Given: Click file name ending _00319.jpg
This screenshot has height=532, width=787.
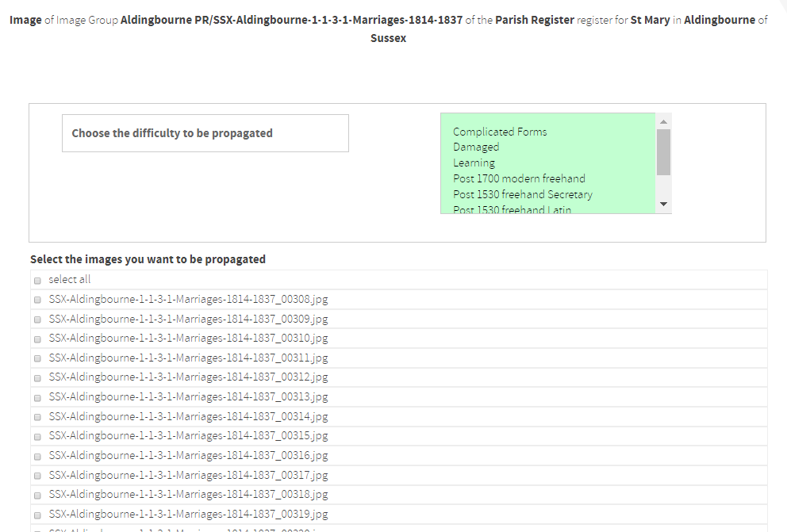Looking at the screenshot, I should tap(188, 515).
